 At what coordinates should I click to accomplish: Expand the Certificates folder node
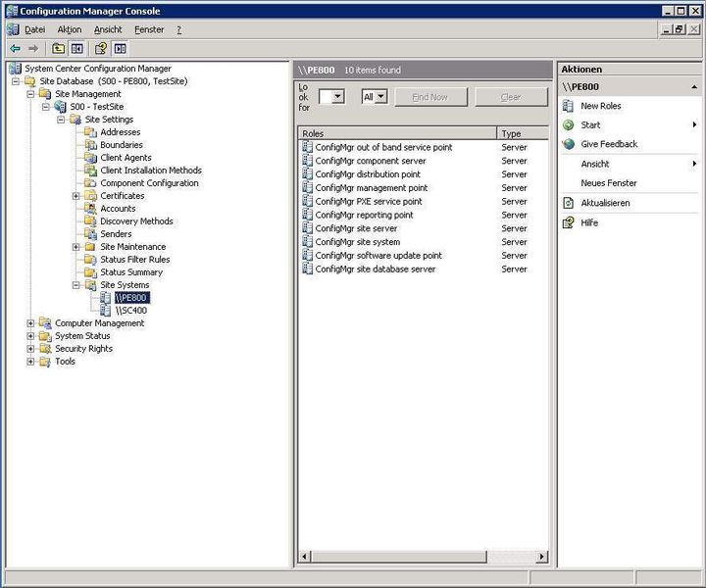click(76, 196)
